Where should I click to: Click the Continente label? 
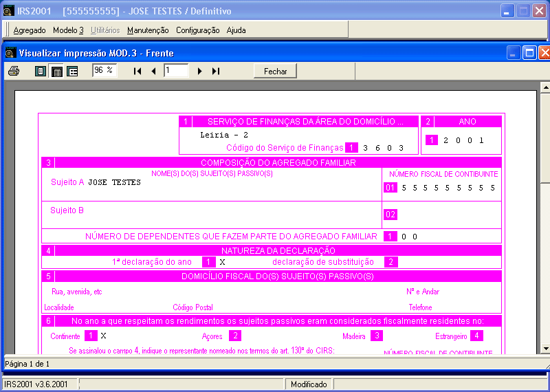tap(65, 336)
